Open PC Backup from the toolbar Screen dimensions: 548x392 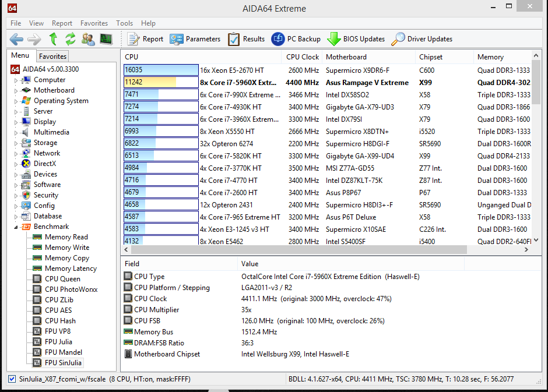(296, 39)
